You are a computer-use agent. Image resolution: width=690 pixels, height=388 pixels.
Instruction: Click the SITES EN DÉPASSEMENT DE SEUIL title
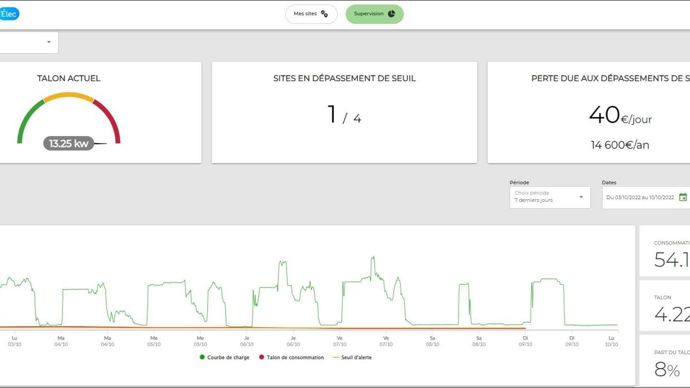pyautogui.click(x=344, y=78)
